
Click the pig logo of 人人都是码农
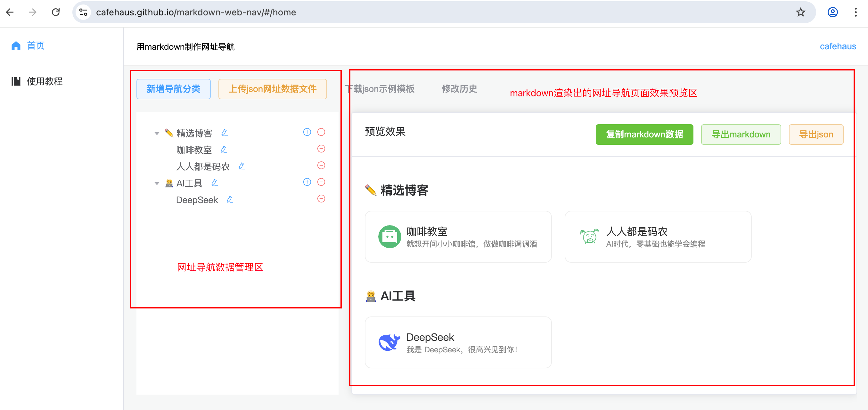coord(589,236)
